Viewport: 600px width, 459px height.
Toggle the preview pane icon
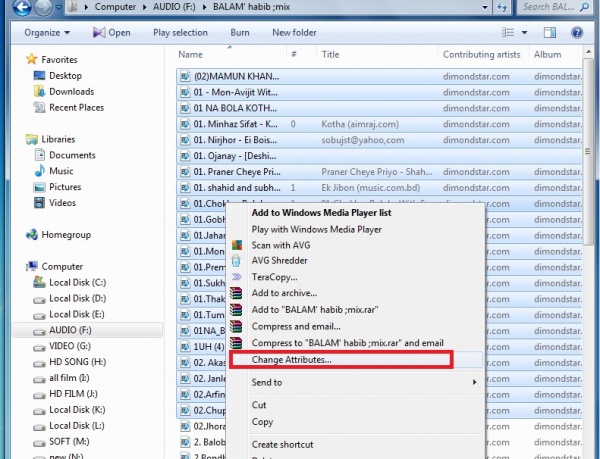pos(550,33)
